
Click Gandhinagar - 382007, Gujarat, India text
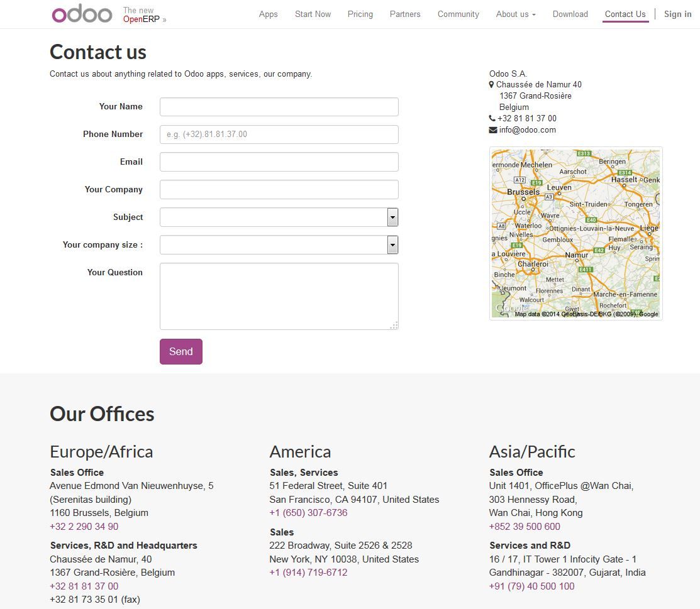click(567, 573)
